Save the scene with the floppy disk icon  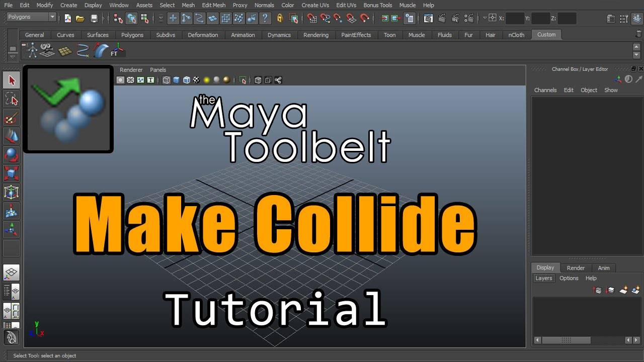(94, 18)
